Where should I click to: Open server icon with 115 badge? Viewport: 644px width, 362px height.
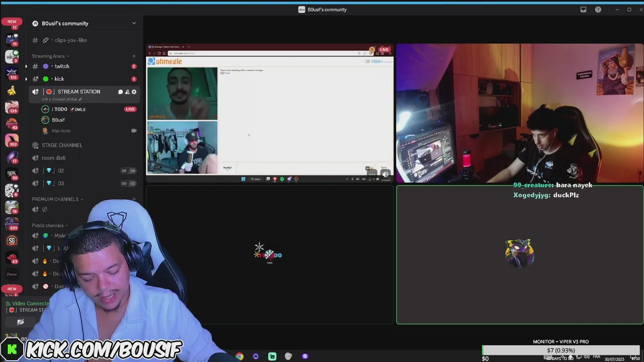12,73
